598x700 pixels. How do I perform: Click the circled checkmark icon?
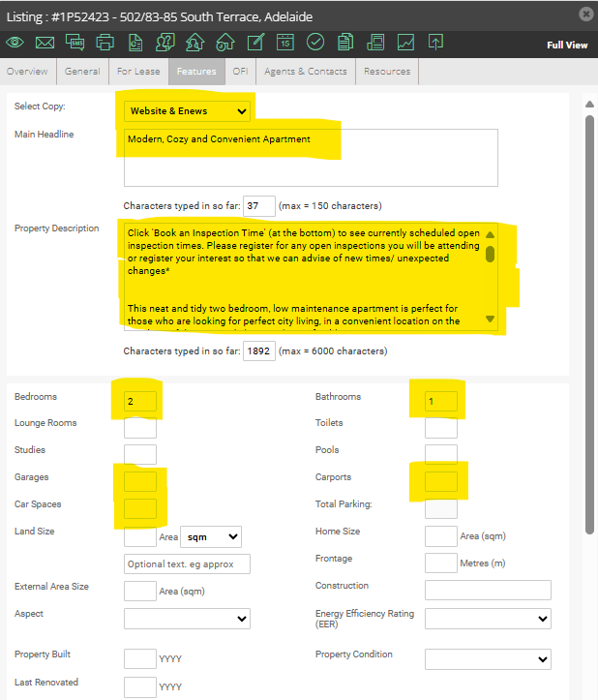315,43
